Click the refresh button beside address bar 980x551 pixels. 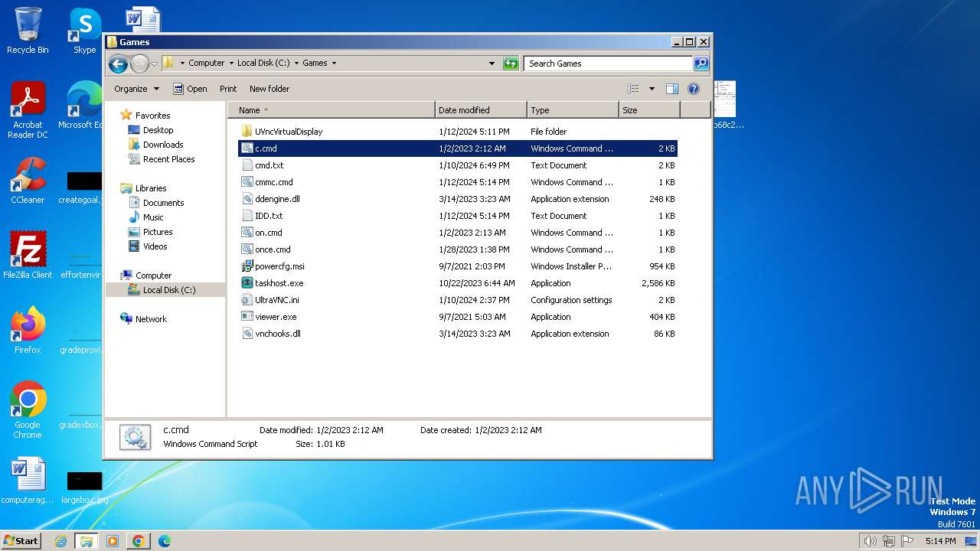(511, 64)
